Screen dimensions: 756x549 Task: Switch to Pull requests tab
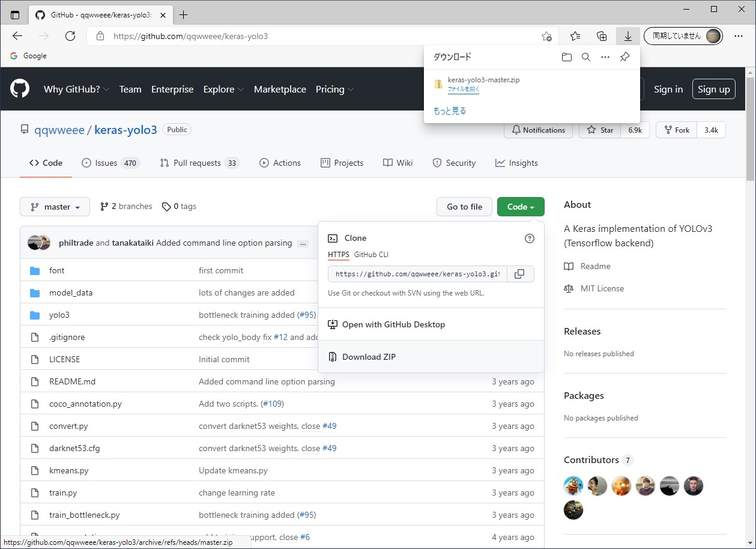click(199, 163)
